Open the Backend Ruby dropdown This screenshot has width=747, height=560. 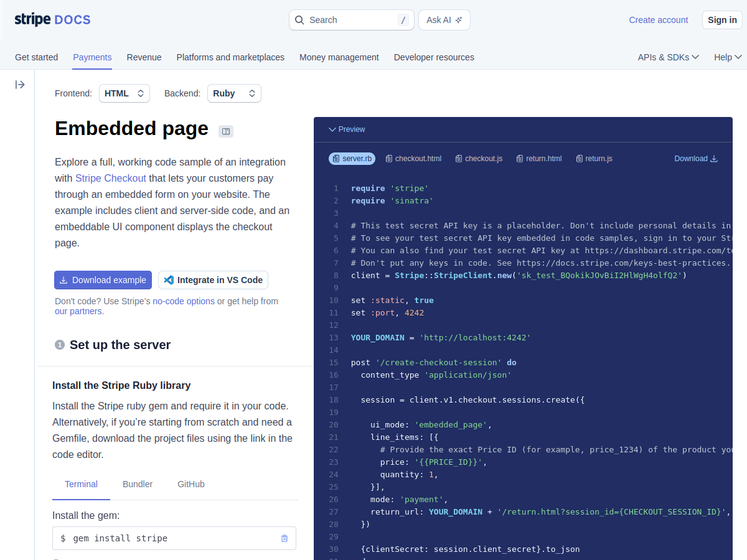(x=234, y=93)
